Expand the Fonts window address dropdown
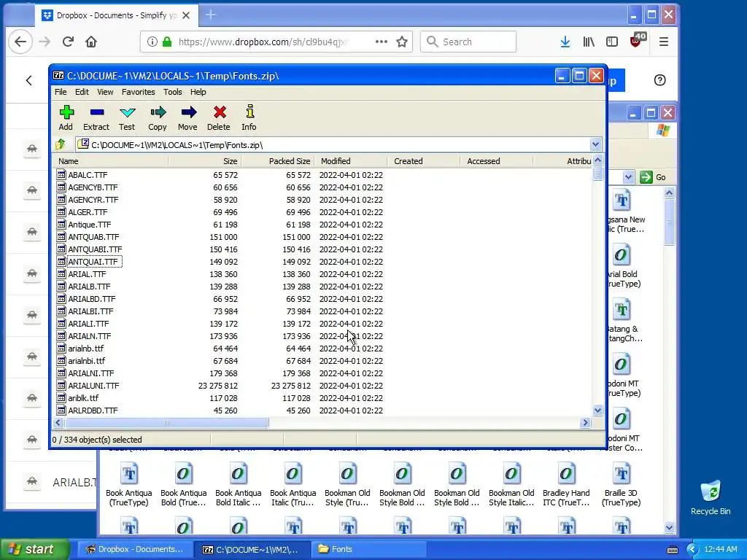747x560 pixels. point(628,177)
